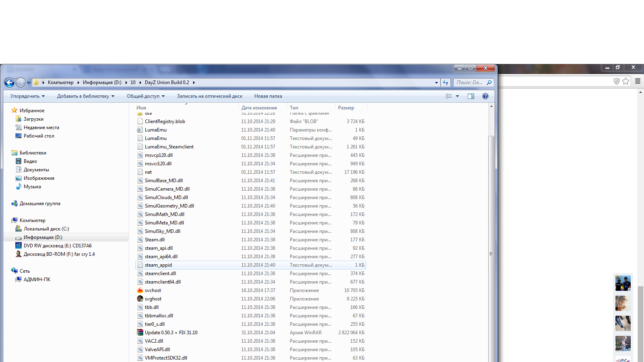Click shield icon in browser address bar

pyautogui.click(x=616, y=81)
